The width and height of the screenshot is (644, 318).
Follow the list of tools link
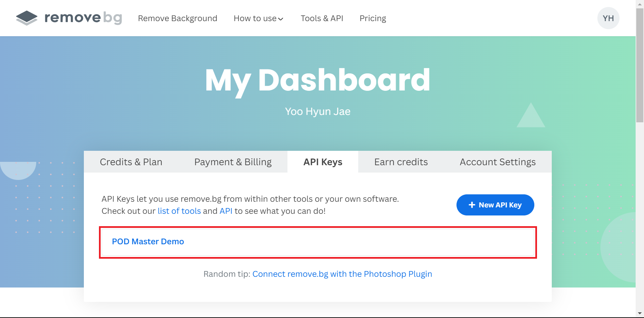click(x=179, y=211)
